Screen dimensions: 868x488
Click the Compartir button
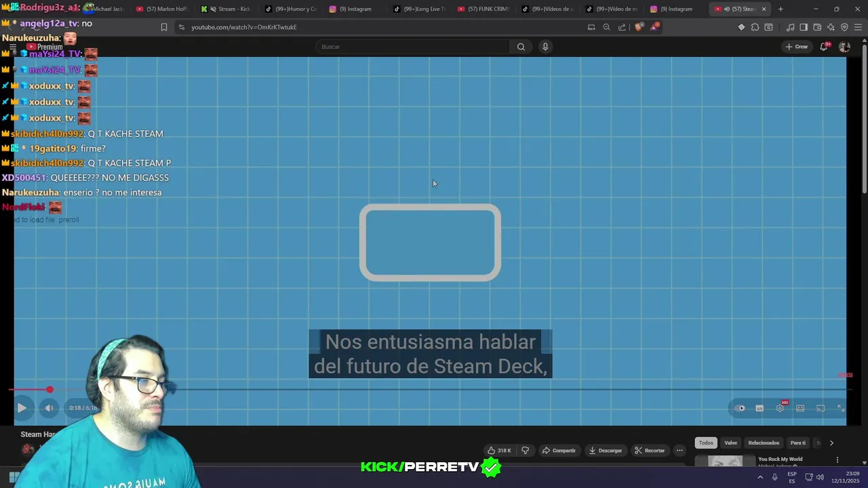pyautogui.click(x=559, y=450)
